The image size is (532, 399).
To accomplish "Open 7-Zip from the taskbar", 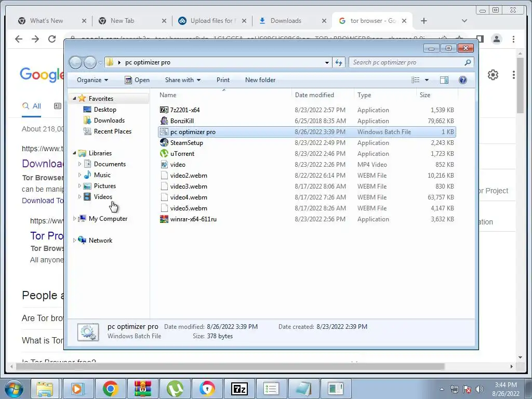I will click(239, 389).
